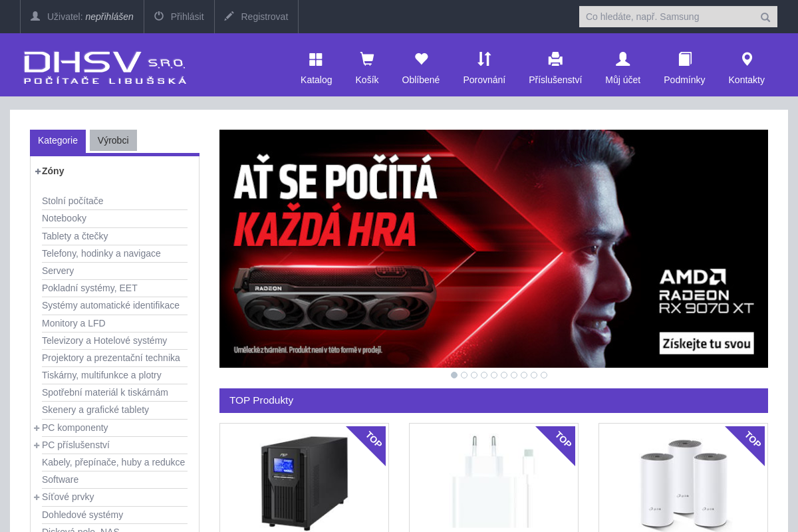Open the Košík shopping cart icon
798x532 pixels.
click(x=366, y=60)
